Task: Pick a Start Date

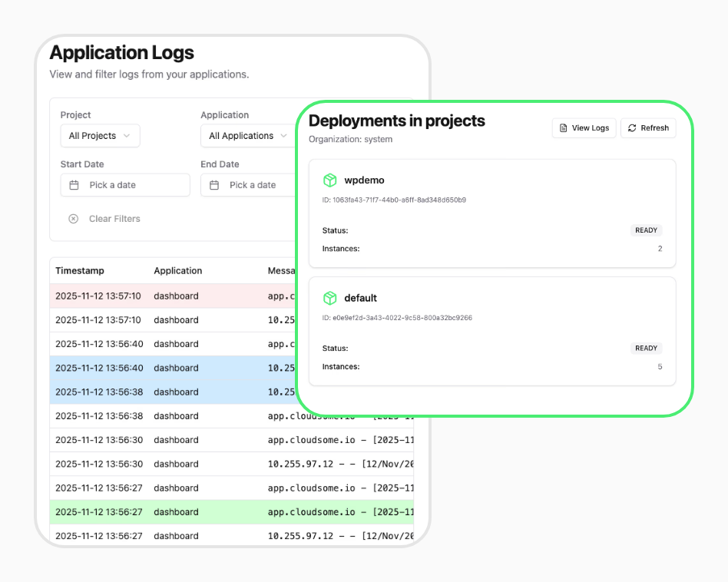Action: 125,185
